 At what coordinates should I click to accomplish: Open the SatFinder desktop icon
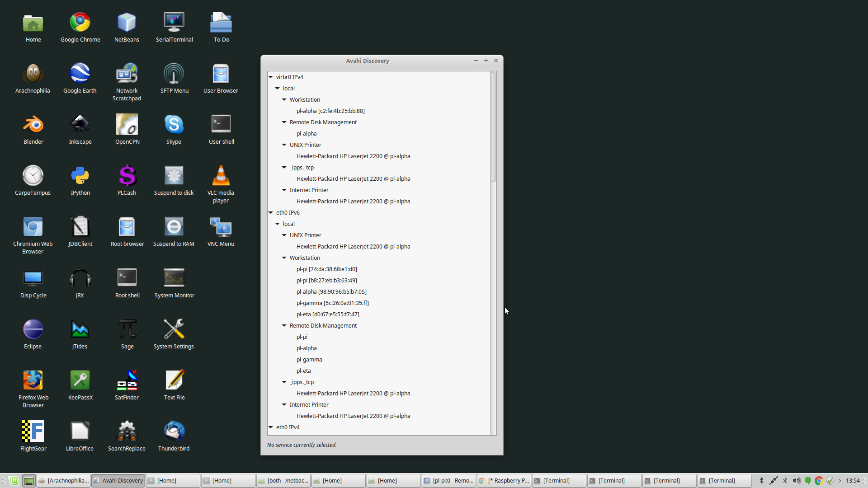tap(127, 381)
